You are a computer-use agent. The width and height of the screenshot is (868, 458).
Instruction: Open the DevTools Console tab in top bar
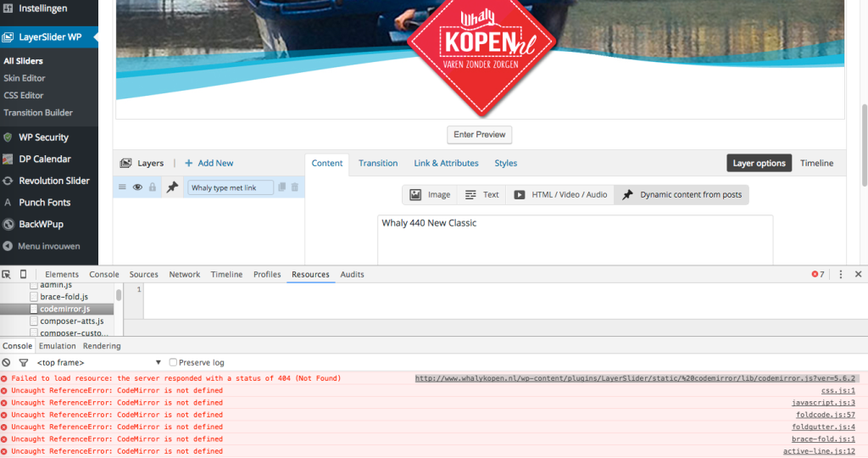[x=104, y=274]
